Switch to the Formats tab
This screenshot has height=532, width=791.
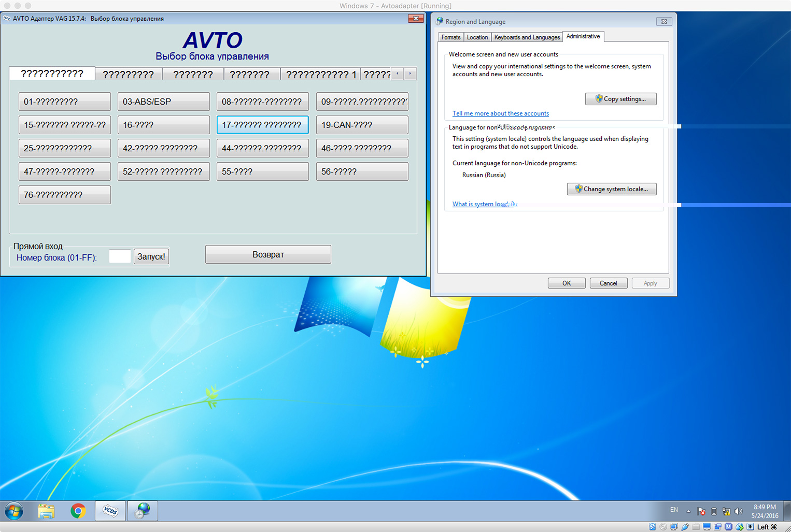(450, 37)
